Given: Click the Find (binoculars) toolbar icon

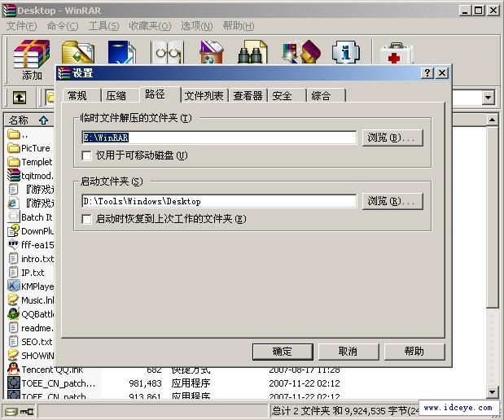Looking at the screenshot, I should pos(252,52).
